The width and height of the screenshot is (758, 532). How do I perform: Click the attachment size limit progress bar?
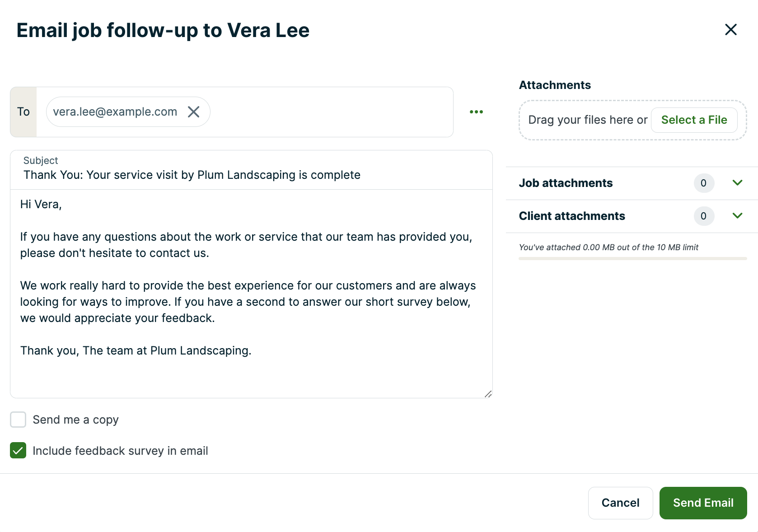[x=632, y=259]
